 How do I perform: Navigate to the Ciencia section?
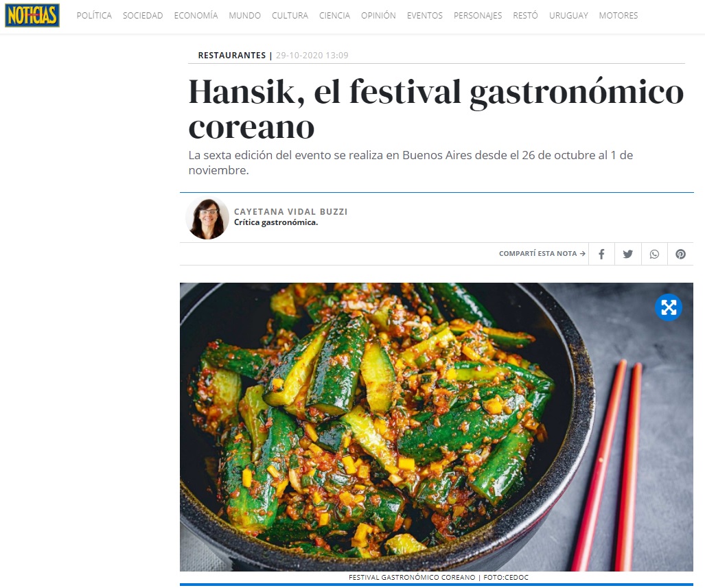[334, 16]
